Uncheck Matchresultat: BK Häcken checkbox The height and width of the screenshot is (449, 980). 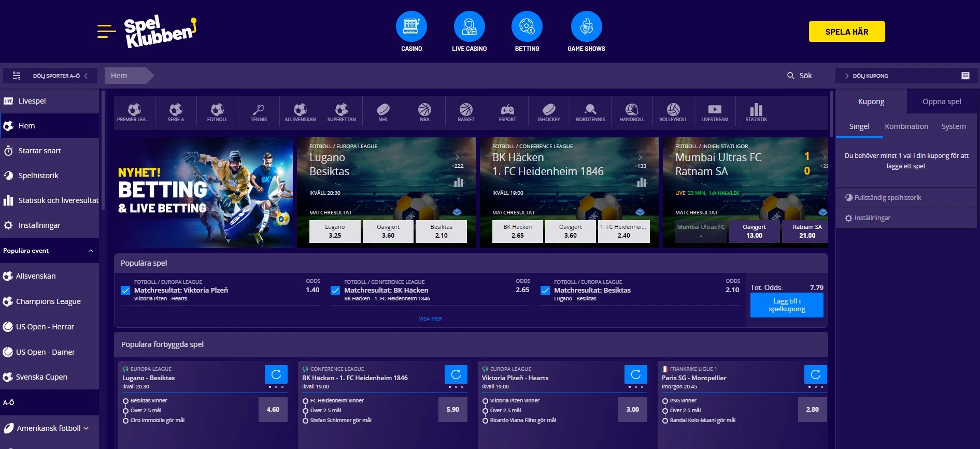point(335,291)
